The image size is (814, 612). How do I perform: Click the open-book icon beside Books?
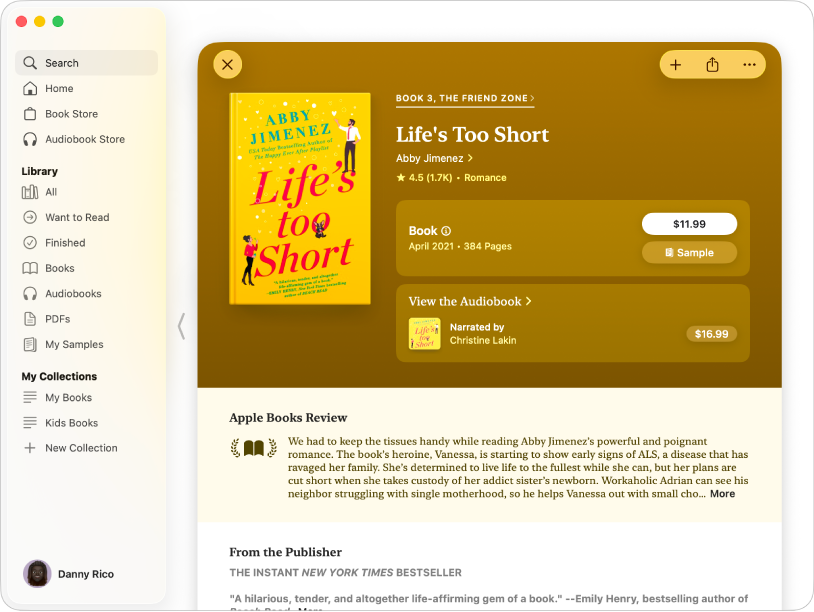[x=30, y=268]
